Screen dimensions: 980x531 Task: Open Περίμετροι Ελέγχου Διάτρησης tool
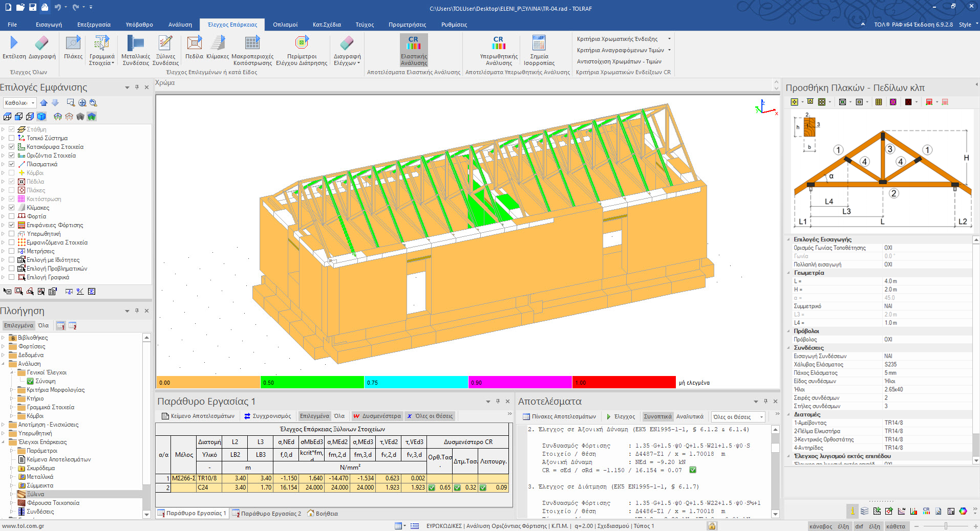(302, 50)
